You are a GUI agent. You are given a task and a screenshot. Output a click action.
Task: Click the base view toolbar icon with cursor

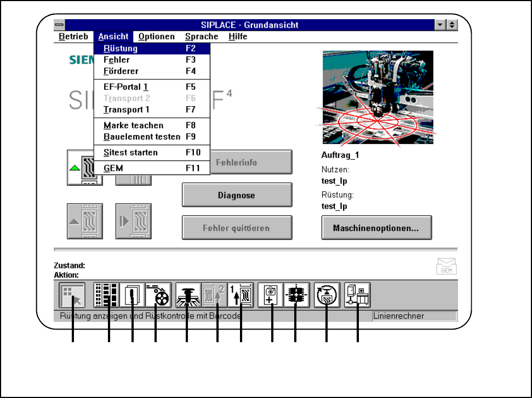coord(72,295)
